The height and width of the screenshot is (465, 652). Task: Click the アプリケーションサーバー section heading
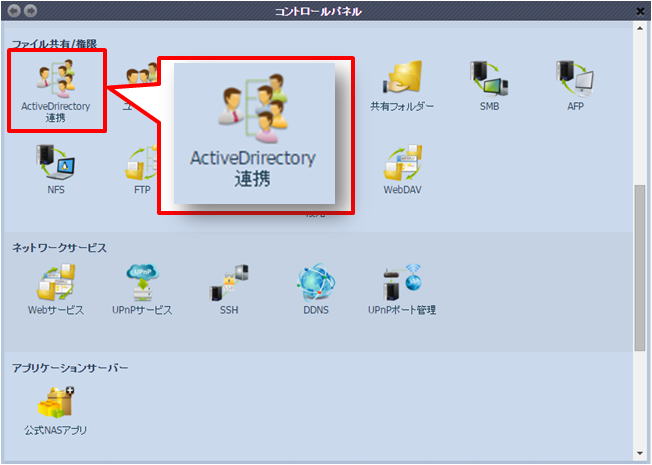coord(70,368)
